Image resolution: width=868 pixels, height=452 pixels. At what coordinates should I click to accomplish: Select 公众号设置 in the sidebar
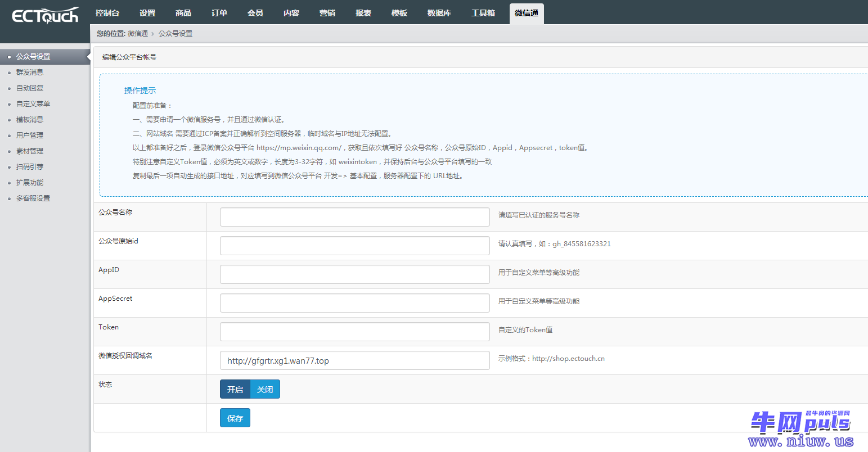click(x=45, y=57)
